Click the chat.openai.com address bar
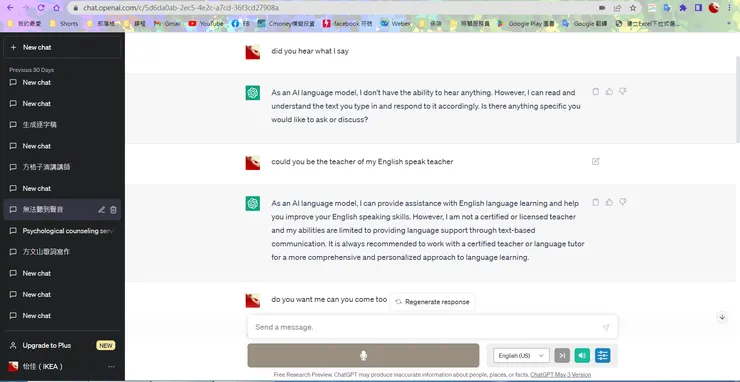Screen dimensions: 740x382 click(330, 8)
